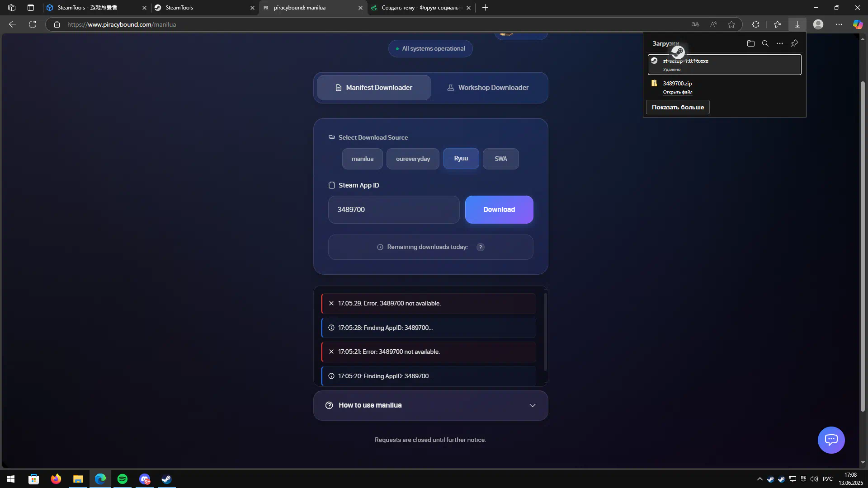
Task: Open Windows Start menu
Action: tap(11, 479)
